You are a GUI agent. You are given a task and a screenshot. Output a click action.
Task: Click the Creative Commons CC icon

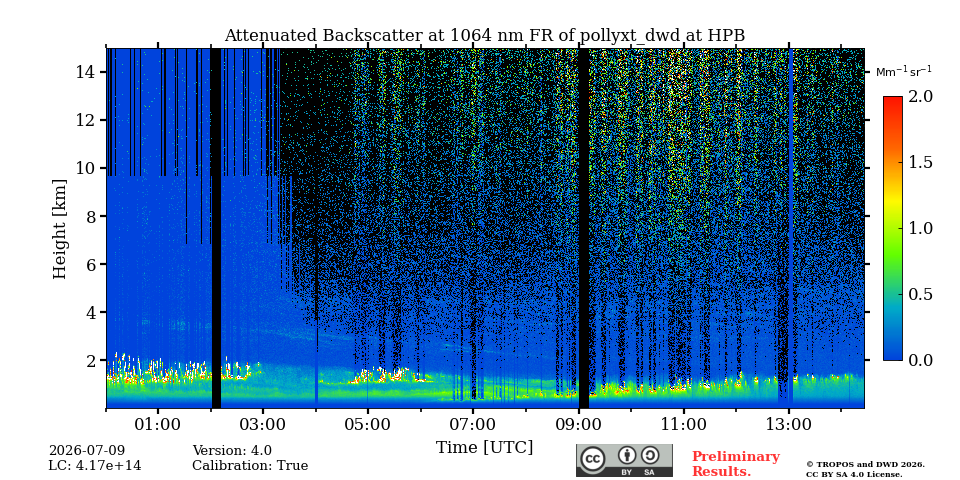click(593, 459)
